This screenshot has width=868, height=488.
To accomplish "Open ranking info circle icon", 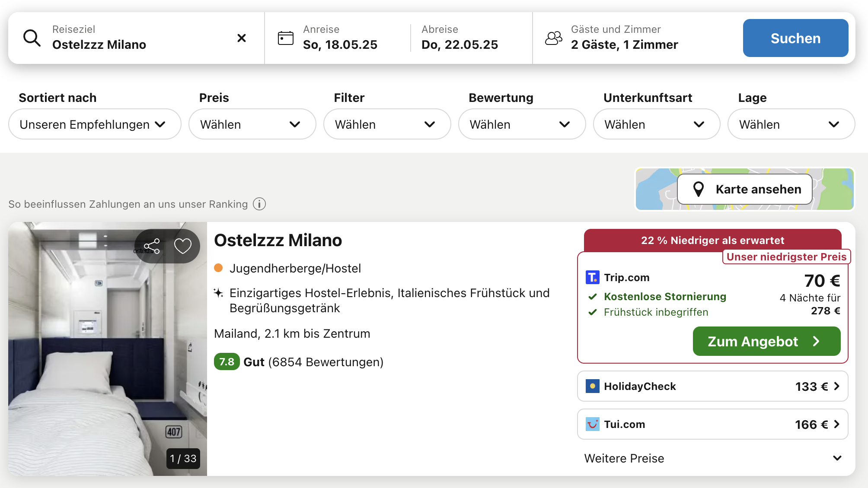I will tap(259, 204).
